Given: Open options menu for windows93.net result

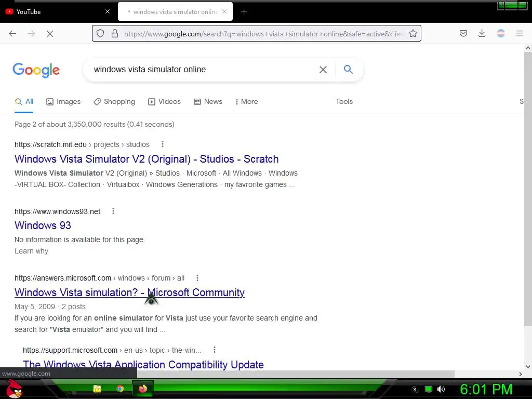Looking at the screenshot, I should pyautogui.click(x=113, y=211).
